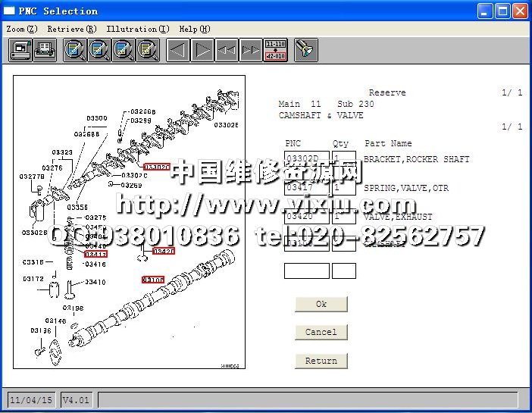Click the computer terminal toolbar icon
The height and width of the screenshot is (413, 532).
point(20,51)
